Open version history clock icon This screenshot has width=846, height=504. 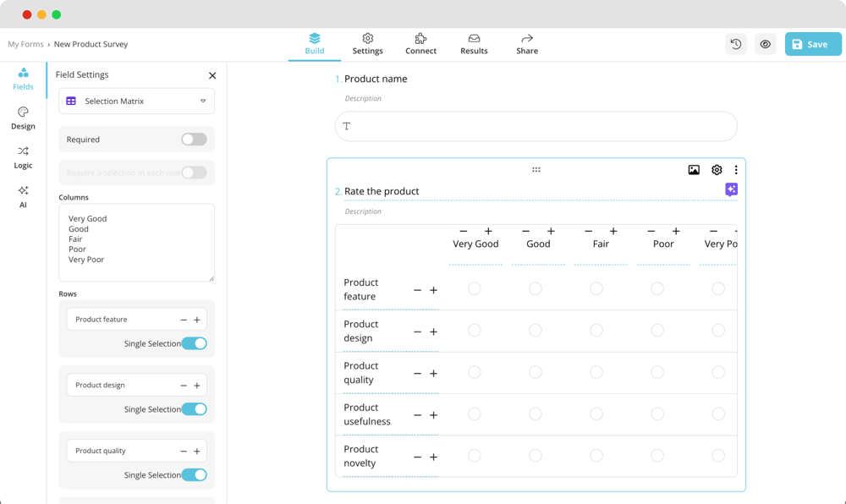click(736, 44)
